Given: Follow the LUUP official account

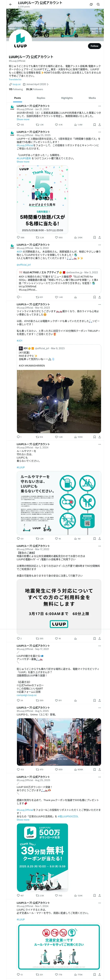Looking at the screenshot, I should (94, 46).
